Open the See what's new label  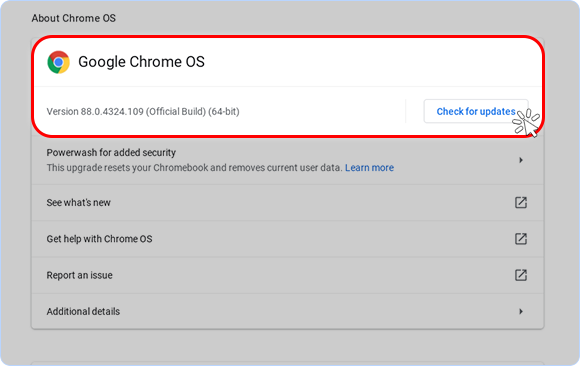point(78,202)
